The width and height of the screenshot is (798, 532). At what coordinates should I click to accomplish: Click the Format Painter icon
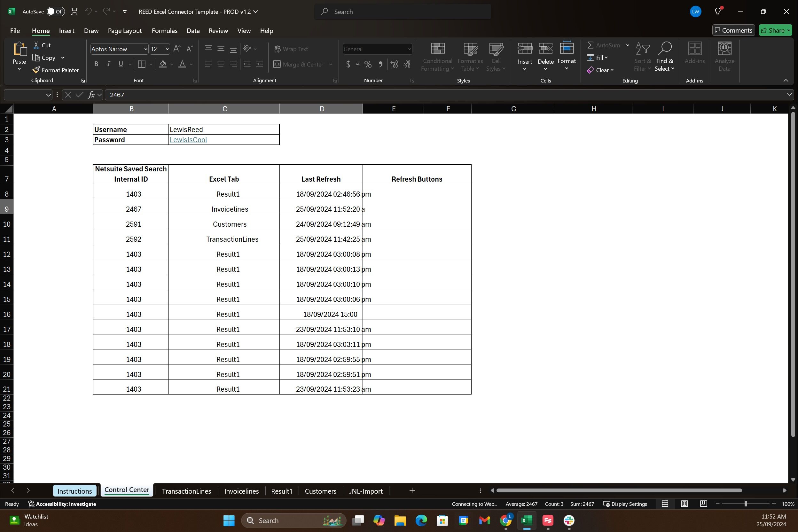point(36,70)
